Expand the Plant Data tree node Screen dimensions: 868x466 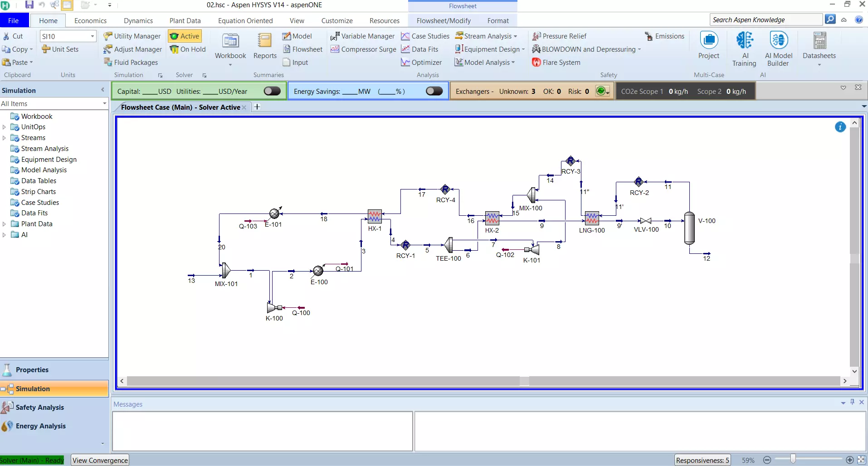(4, 224)
